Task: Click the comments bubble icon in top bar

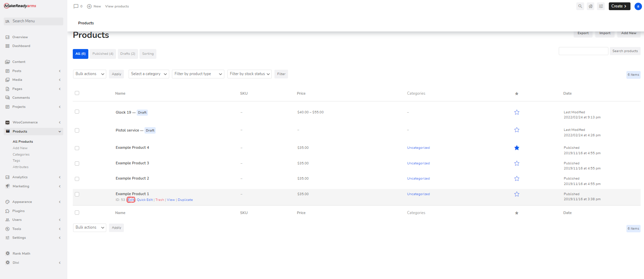Action: pos(76,6)
